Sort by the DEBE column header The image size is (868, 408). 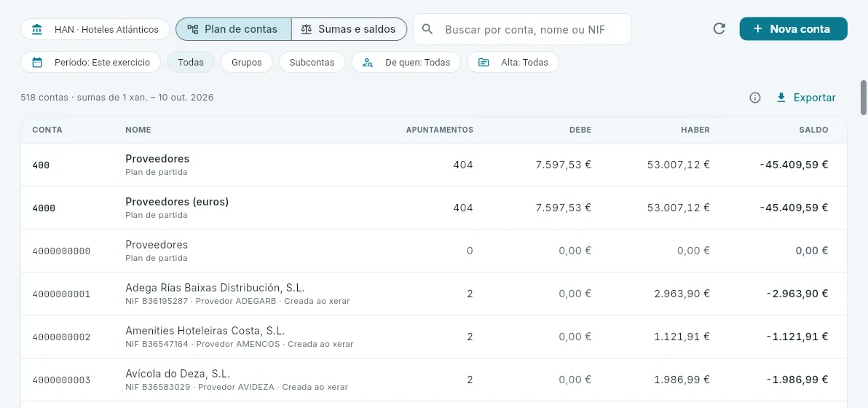pyautogui.click(x=580, y=130)
